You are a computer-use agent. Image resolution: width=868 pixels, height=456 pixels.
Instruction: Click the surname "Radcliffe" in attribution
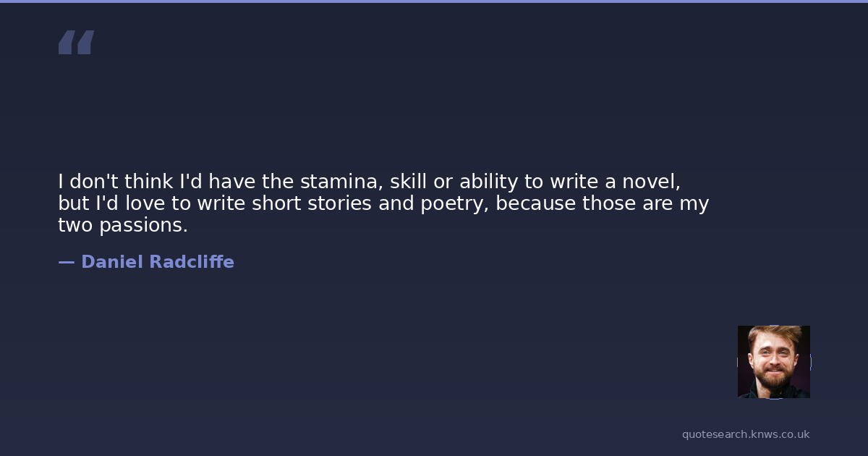tap(192, 262)
